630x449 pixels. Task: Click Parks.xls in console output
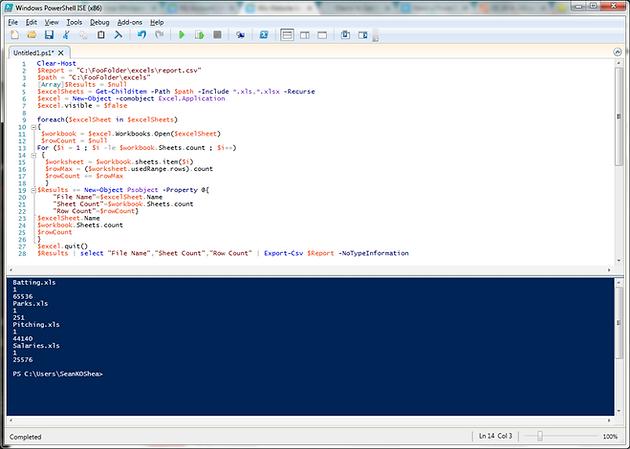point(30,303)
